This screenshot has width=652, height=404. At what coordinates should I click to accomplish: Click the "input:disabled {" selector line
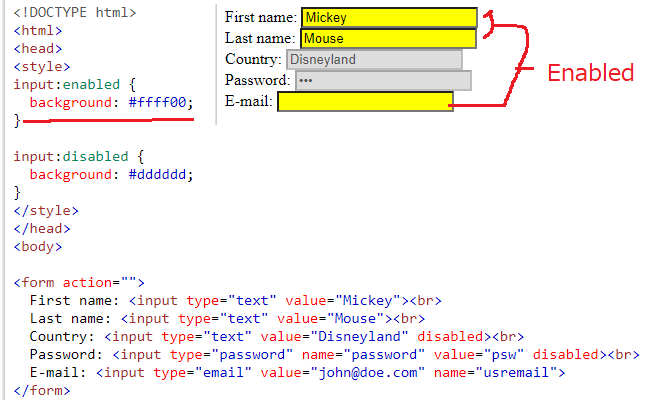[x=79, y=157]
